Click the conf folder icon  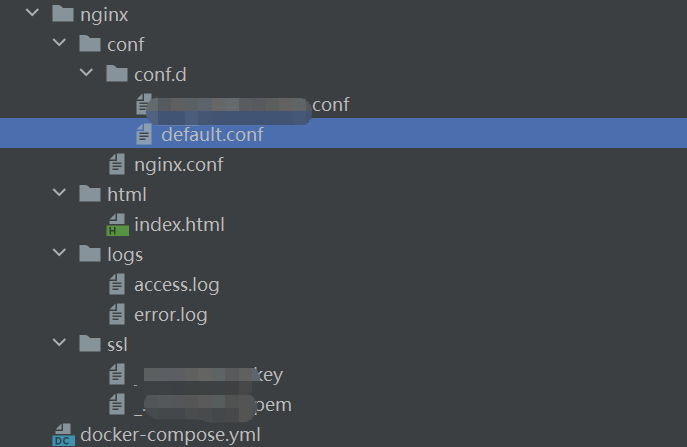click(90, 44)
